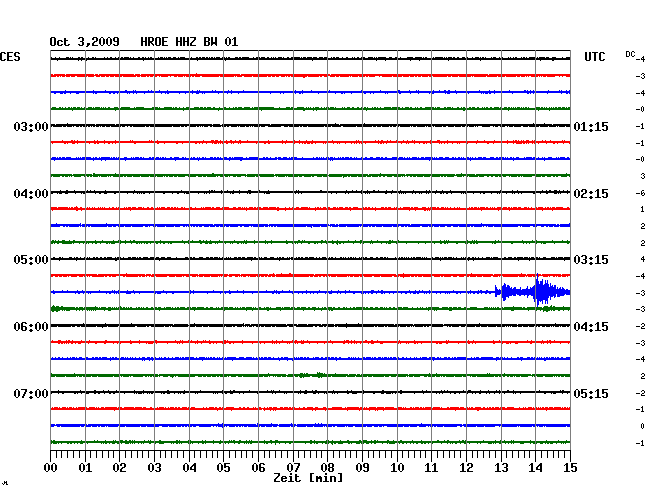Image resolution: width=650 pixels, height=494 pixels.
Task: Click minute tick label "06" on the axis
Action: click(258, 467)
